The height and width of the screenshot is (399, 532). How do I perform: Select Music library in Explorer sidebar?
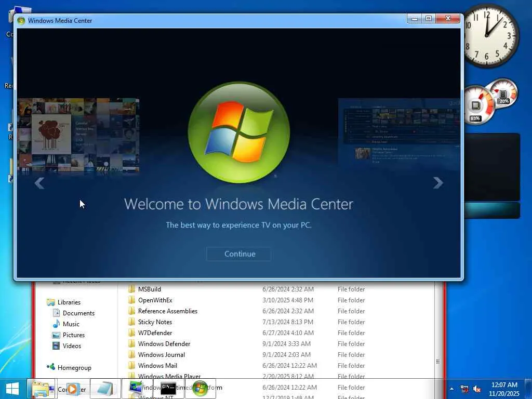click(71, 324)
